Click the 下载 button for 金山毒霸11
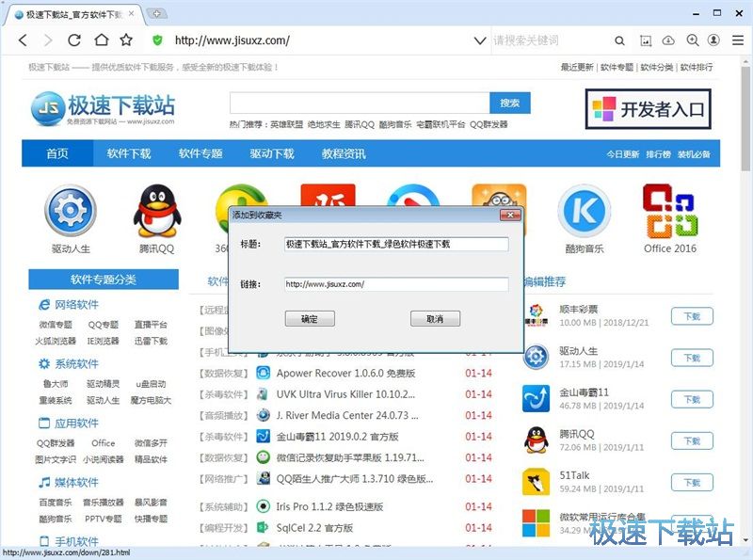The width and height of the screenshot is (753, 560). 692,399
